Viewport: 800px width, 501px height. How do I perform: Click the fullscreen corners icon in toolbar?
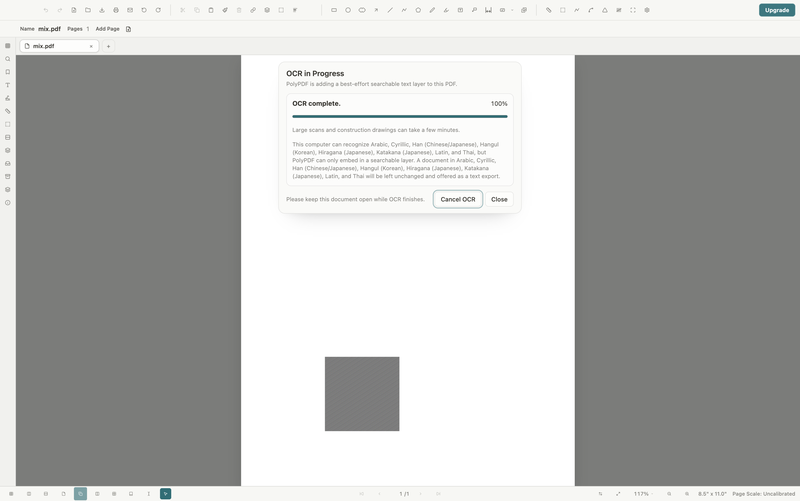pos(633,10)
